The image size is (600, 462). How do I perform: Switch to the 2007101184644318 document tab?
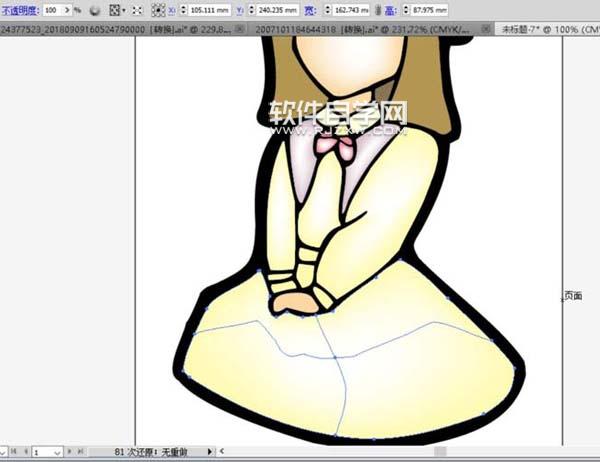pos(362,29)
